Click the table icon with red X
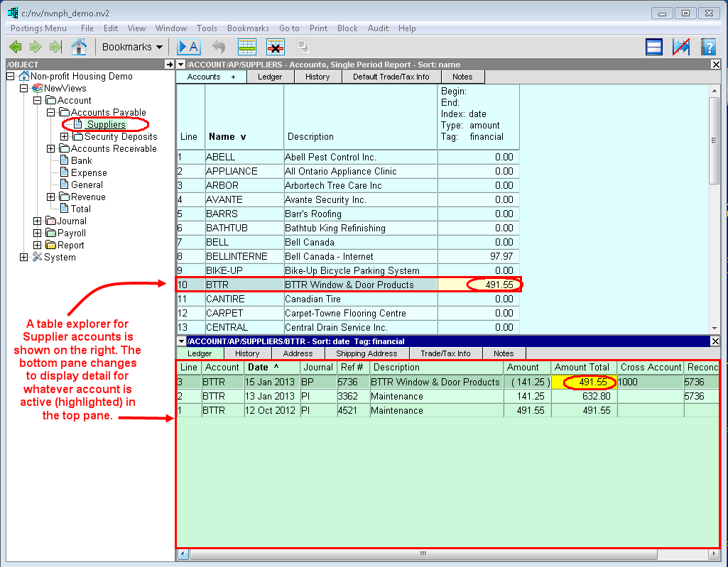728x567 pixels. 276,47
